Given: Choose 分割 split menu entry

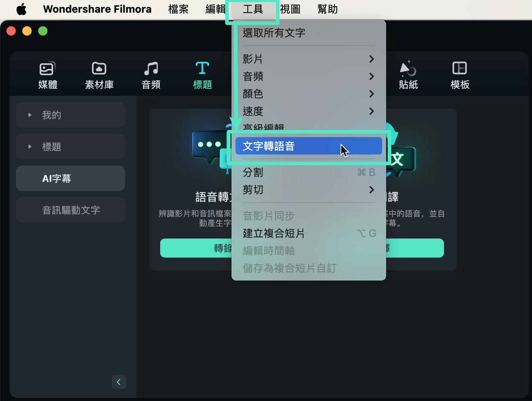Looking at the screenshot, I should (308, 172).
